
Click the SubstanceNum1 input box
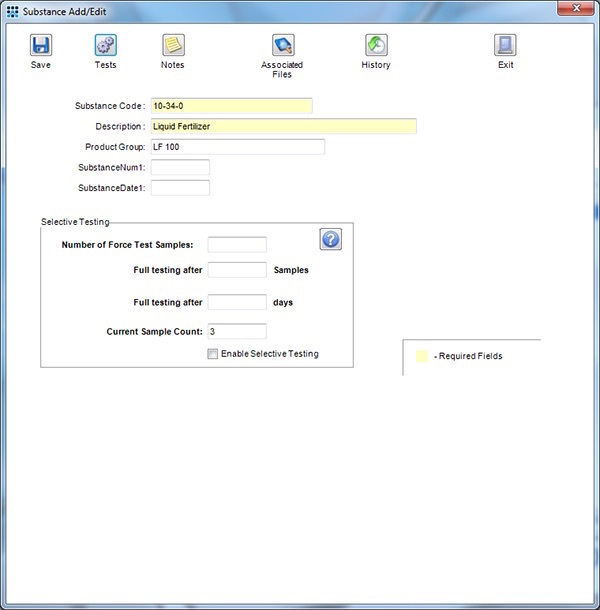tap(180, 167)
